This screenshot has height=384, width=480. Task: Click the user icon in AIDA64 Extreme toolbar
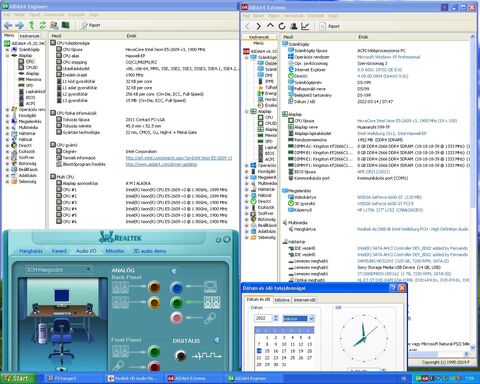pyautogui.click(x=294, y=26)
